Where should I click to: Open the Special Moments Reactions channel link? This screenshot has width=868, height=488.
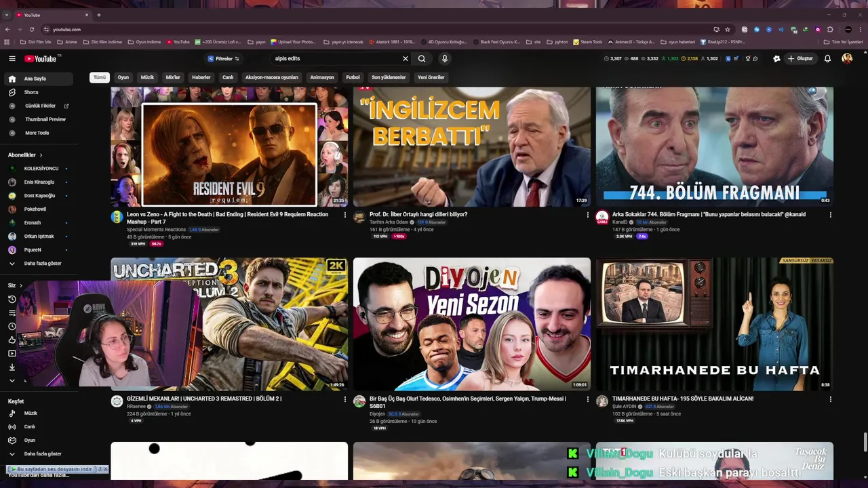click(x=156, y=230)
